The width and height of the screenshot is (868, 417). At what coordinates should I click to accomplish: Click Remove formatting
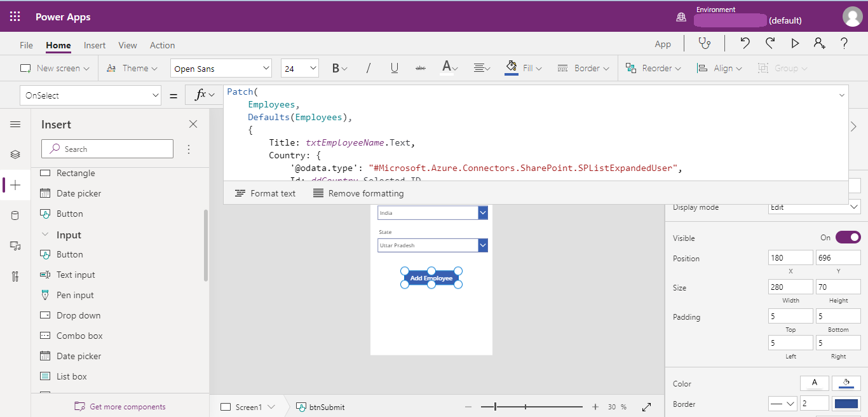(x=358, y=193)
